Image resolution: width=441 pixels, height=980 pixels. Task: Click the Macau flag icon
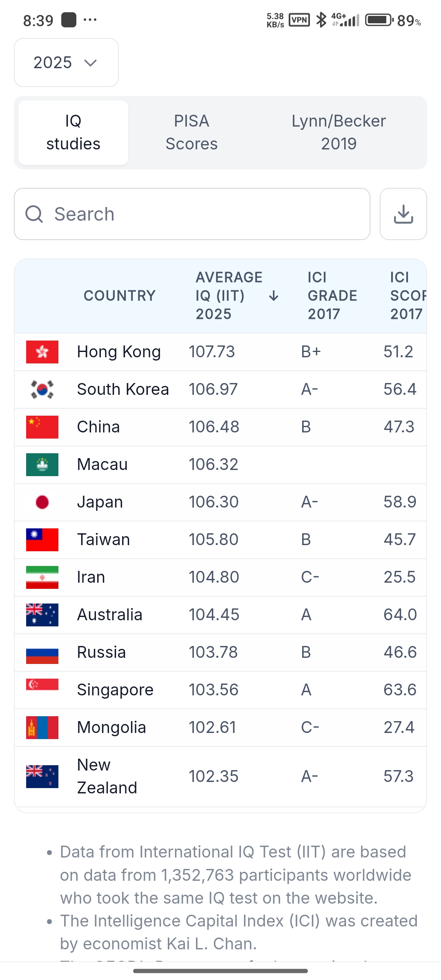42,465
